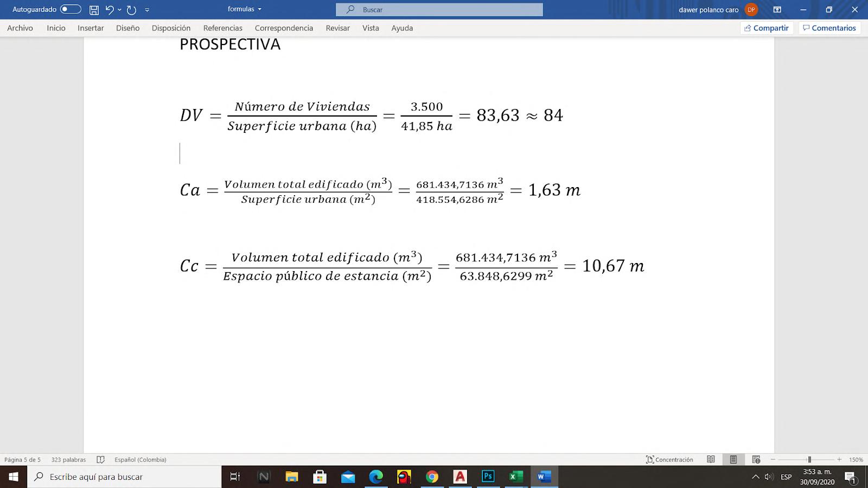This screenshot has width=868, height=488.
Task: Click the Buscar search box
Action: tap(439, 9)
